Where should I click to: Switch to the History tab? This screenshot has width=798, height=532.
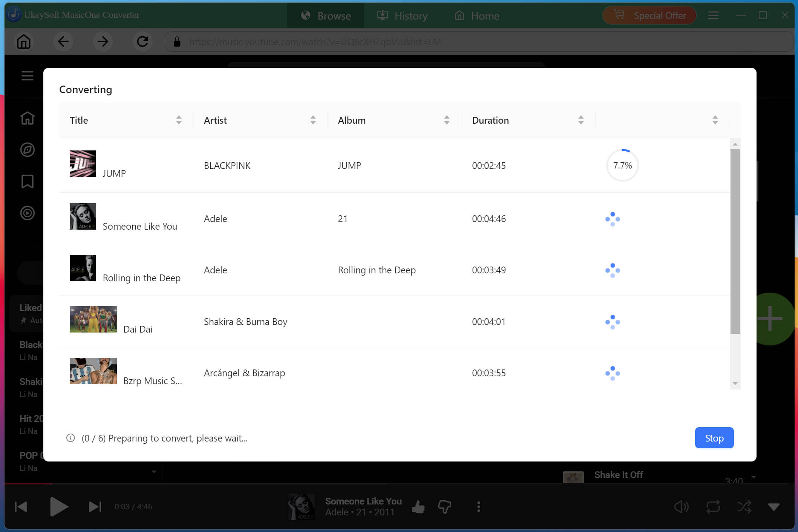402,15
